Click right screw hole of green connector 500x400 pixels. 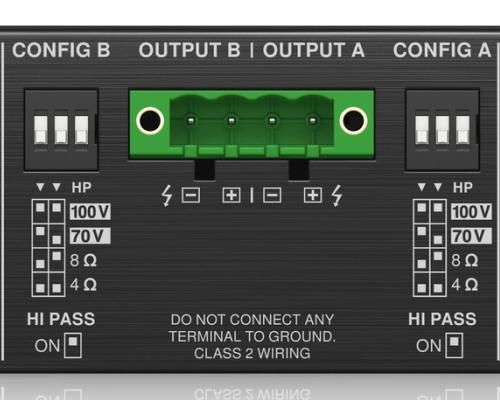point(353,121)
